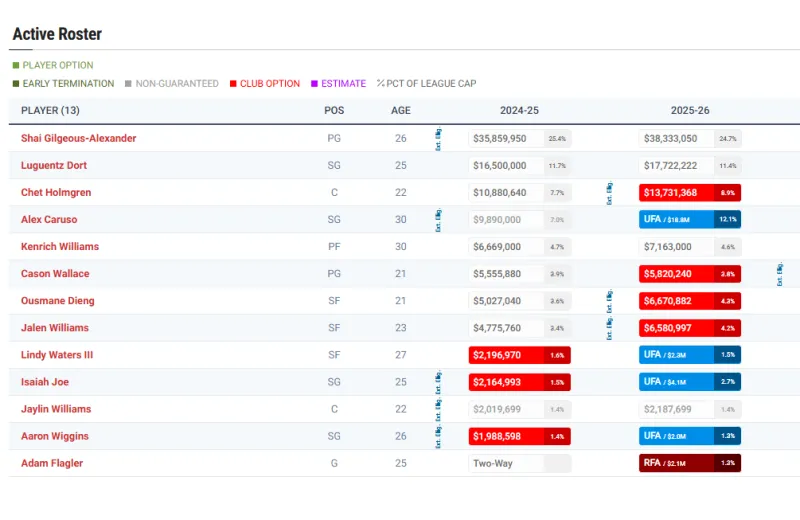Click Jaylin Williams extension eligible icon
800x520 pixels.
438,409
